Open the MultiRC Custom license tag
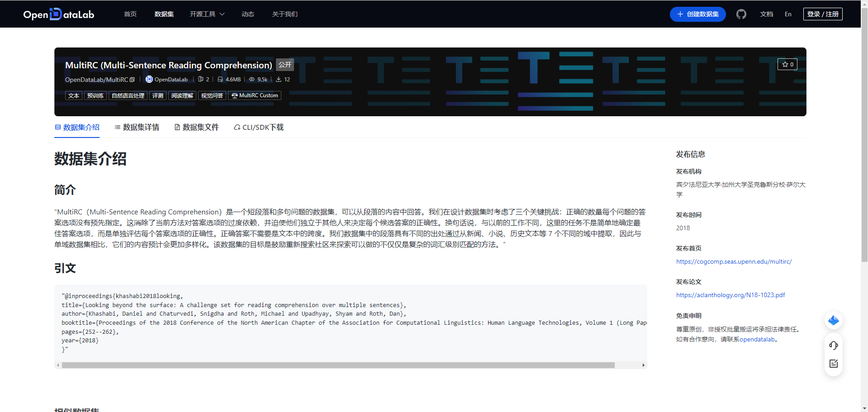This screenshot has width=868, height=412. (255, 95)
